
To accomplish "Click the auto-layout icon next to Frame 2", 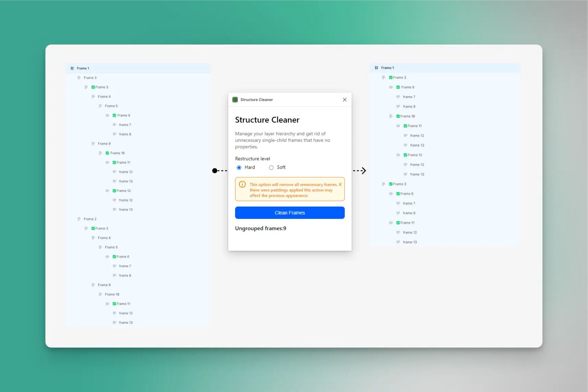I will [79, 219].
